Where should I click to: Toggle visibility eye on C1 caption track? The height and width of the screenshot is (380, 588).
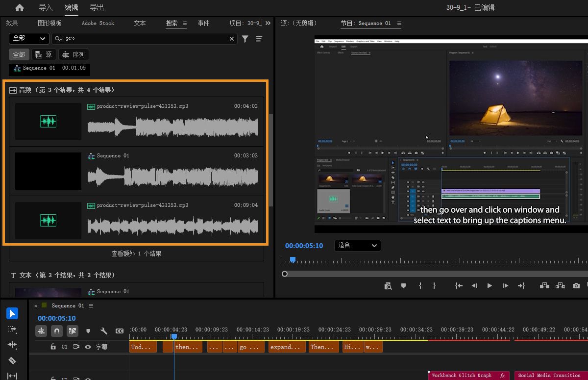click(x=88, y=347)
